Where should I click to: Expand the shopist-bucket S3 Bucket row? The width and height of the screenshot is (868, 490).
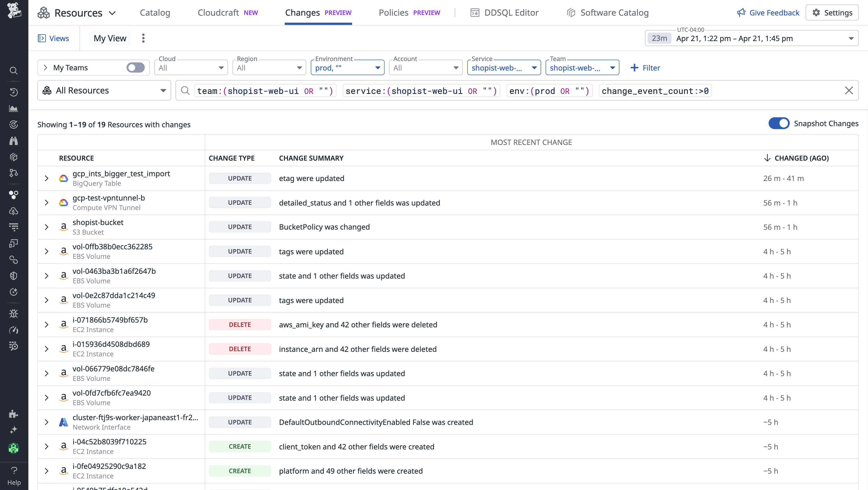[x=47, y=227]
